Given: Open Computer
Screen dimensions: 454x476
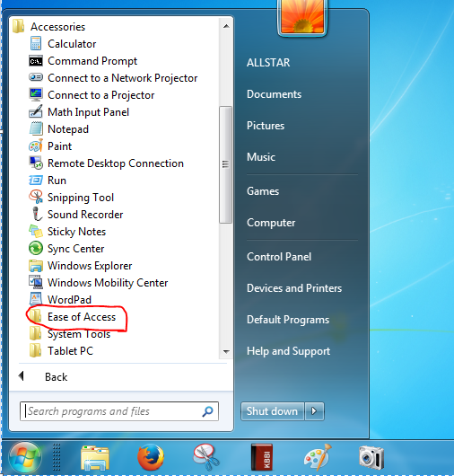Looking at the screenshot, I should tap(271, 223).
